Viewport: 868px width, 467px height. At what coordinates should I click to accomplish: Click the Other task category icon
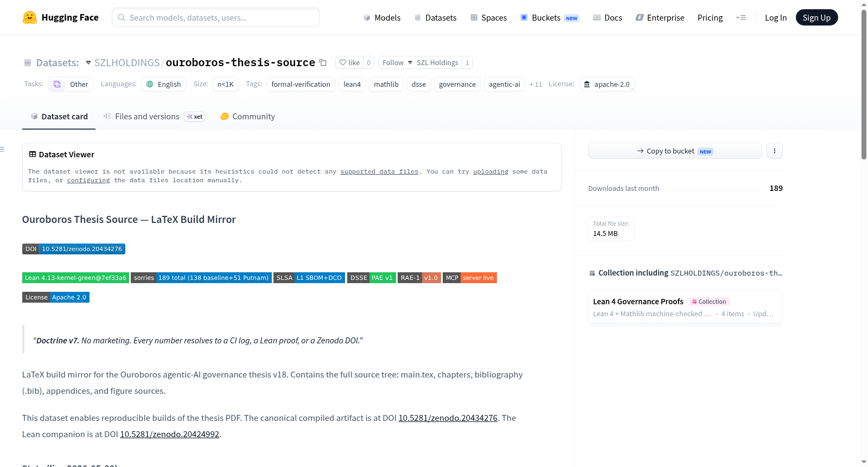[x=57, y=84]
